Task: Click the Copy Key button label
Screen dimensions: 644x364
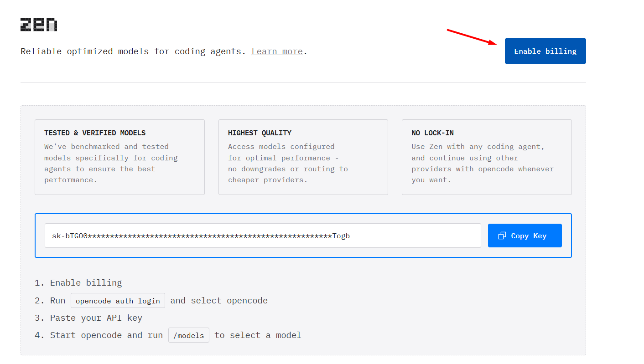Action: point(529,236)
